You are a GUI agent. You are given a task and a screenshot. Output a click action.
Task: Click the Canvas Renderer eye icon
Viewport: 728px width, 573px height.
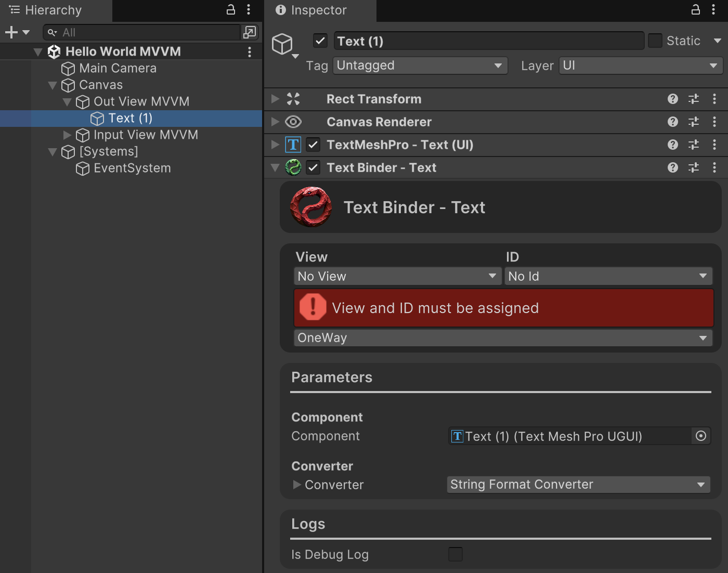pyautogui.click(x=293, y=122)
